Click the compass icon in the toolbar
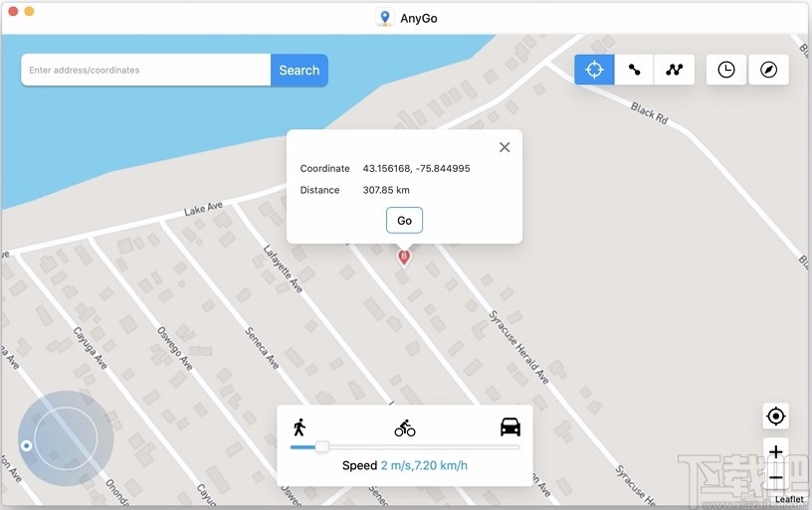Image resolution: width=812 pixels, height=510 pixels. click(x=768, y=70)
